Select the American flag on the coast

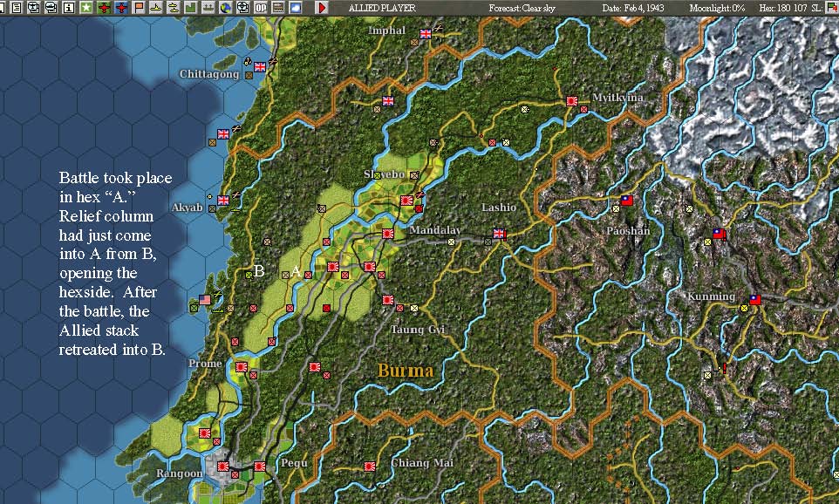[x=205, y=300]
